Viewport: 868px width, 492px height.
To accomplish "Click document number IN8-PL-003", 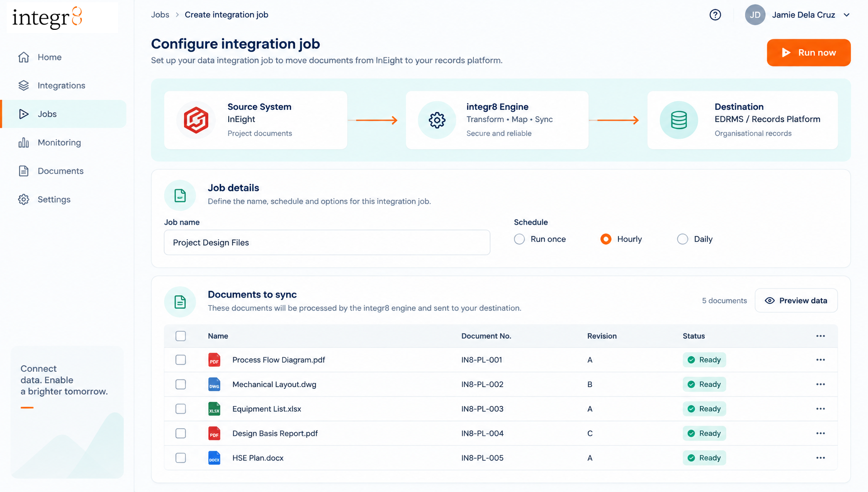I will pyautogui.click(x=482, y=409).
